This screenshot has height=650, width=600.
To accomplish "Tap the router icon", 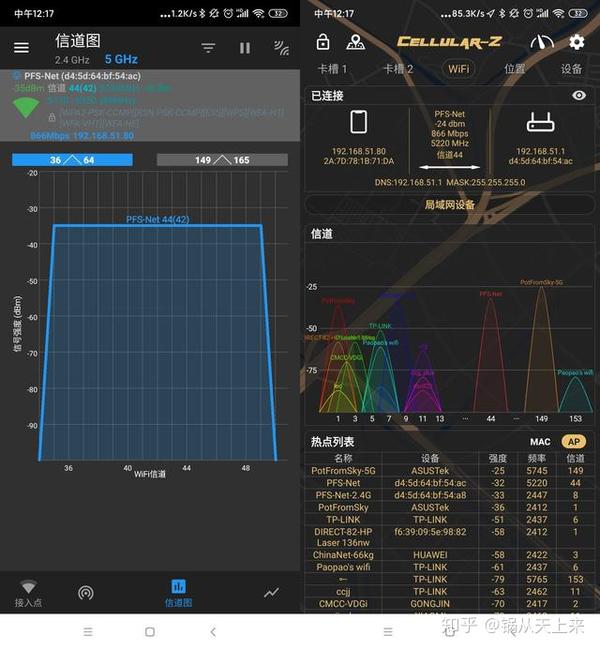I will pos(540,122).
